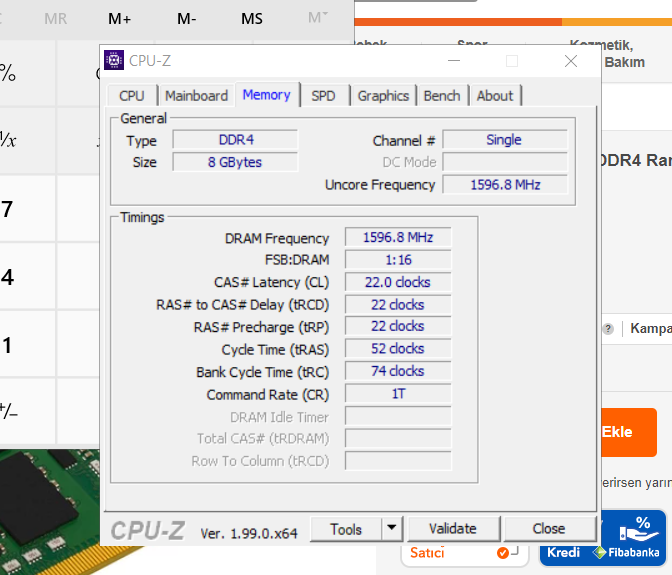Click the Validate button

click(x=453, y=529)
